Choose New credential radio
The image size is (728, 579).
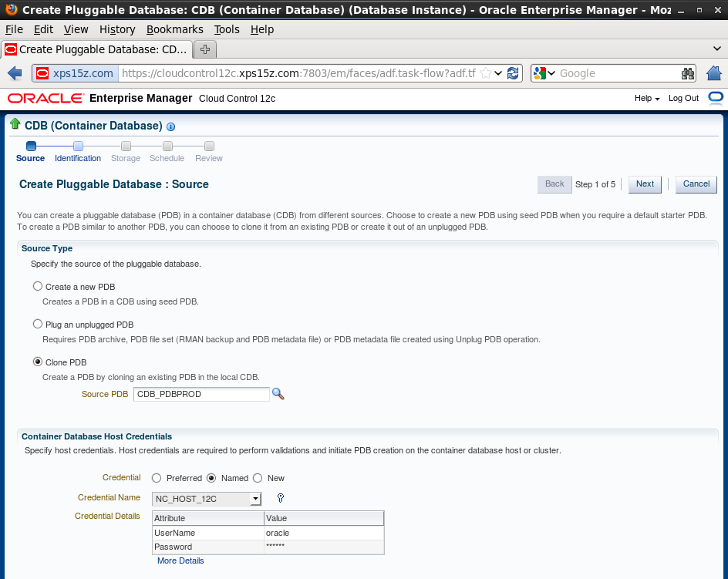click(x=258, y=478)
